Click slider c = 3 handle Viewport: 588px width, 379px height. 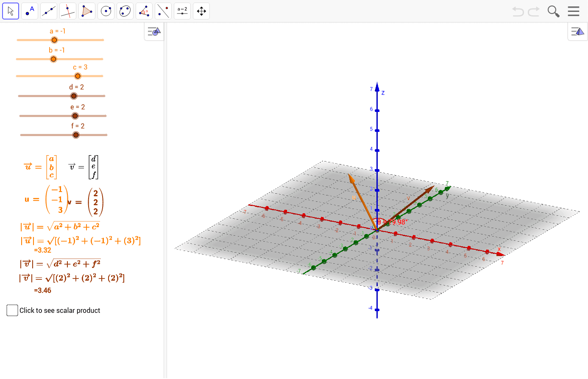coord(78,76)
